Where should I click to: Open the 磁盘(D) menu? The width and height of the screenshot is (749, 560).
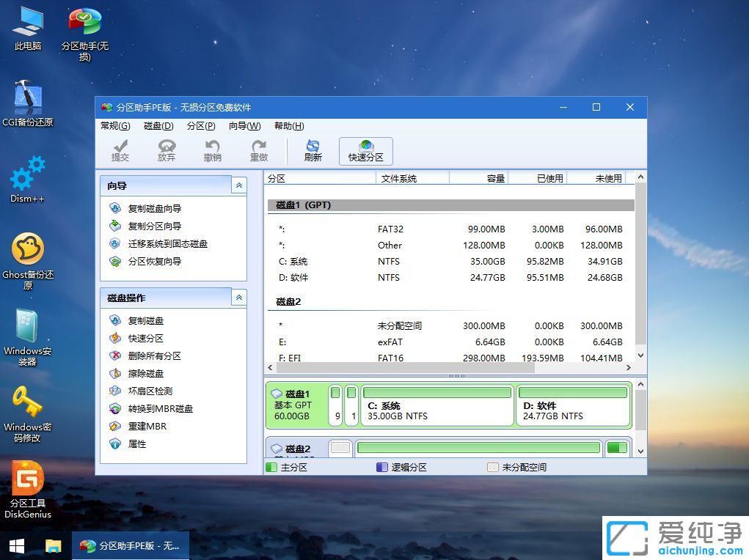click(158, 125)
